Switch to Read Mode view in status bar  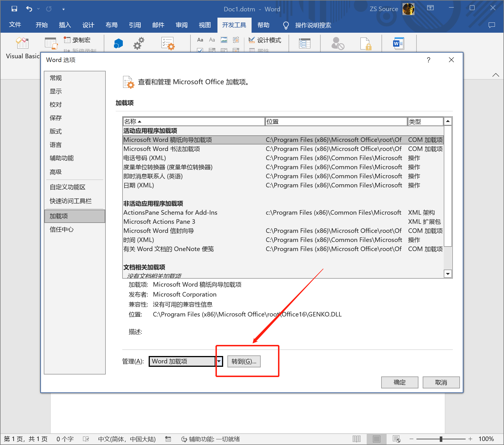[x=356, y=439]
